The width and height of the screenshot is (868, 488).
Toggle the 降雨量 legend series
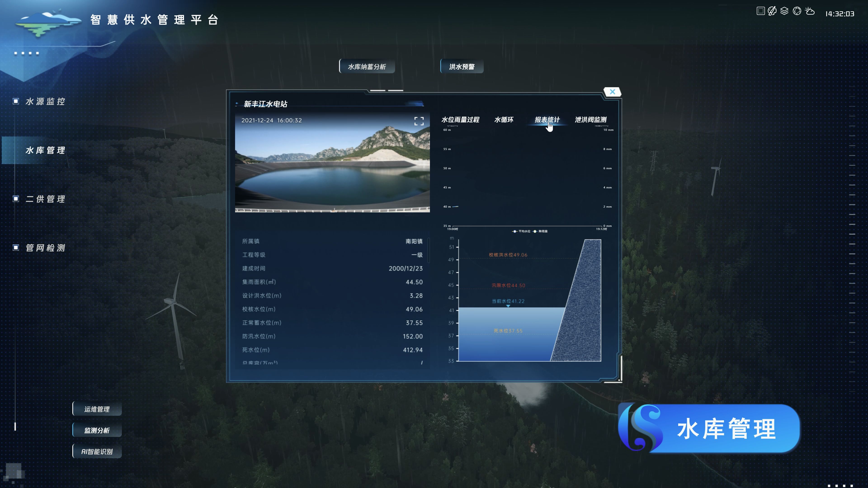point(540,231)
